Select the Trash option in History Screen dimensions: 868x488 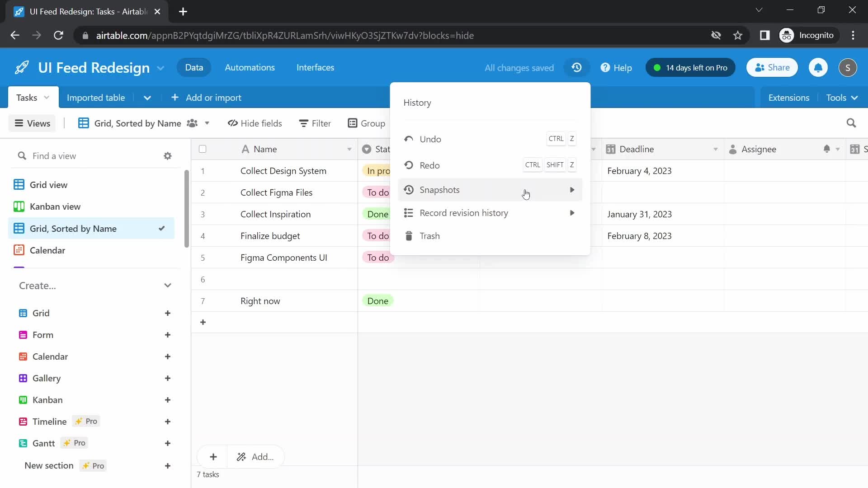pos(430,235)
